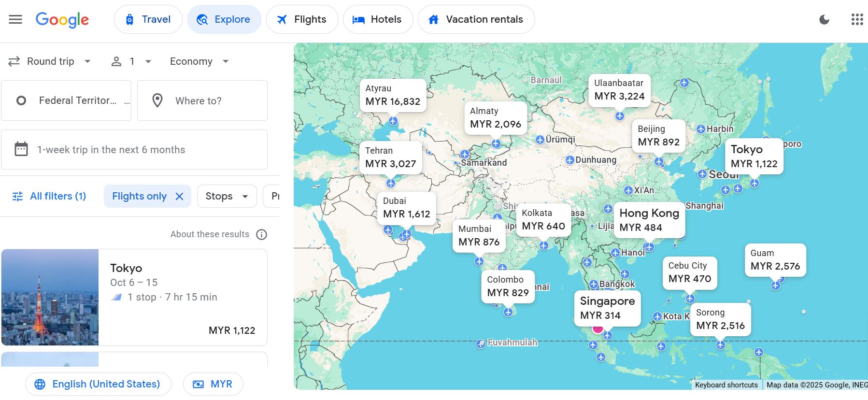Click airport marker below Almaty label
Screen dimensions: 868x400
(496, 143)
